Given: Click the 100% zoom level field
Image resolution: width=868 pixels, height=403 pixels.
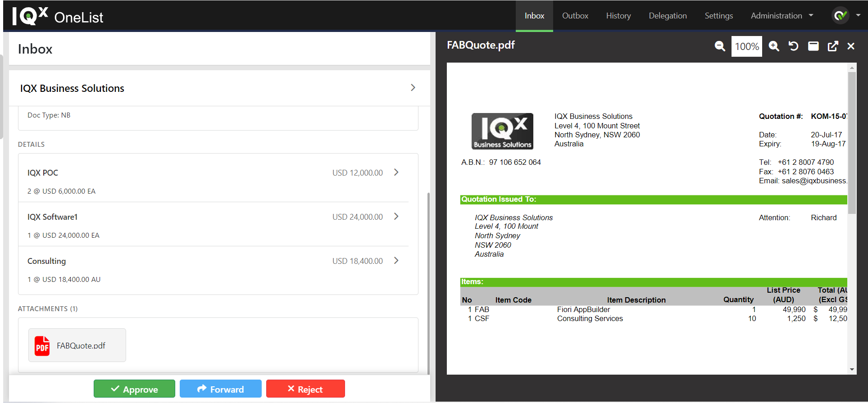Looking at the screenshot, I should point(747,46).
